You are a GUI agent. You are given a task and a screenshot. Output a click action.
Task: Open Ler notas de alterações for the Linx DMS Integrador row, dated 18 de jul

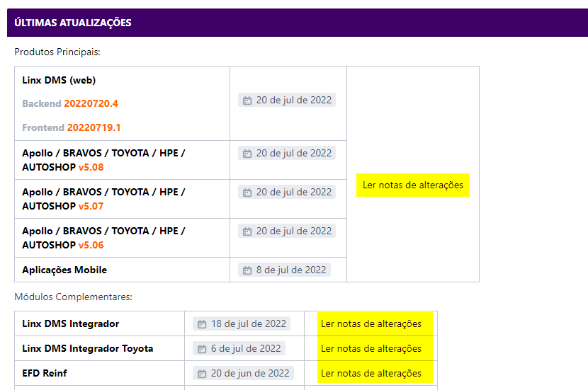tap(371, 323)
